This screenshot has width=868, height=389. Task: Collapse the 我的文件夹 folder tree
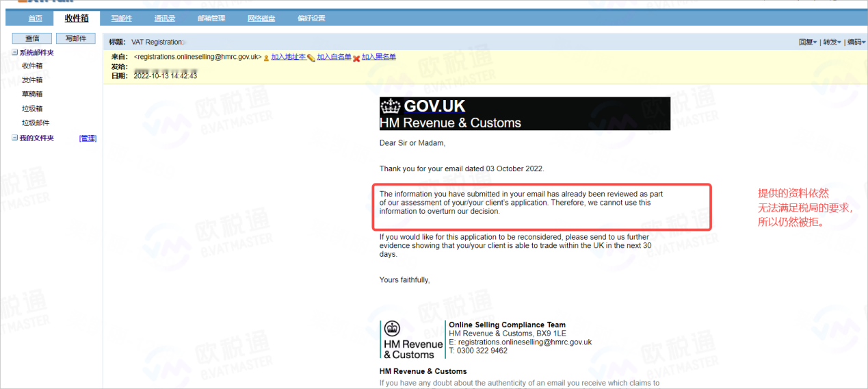(x=15, y=138)
